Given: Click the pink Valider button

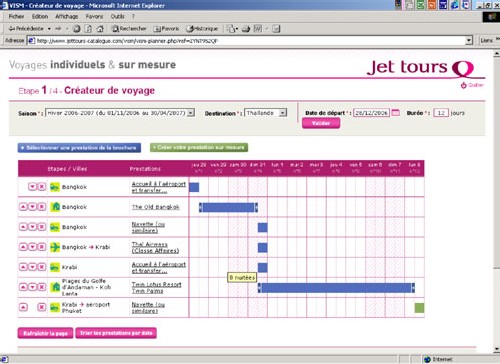Looking at the screenshot, I should (x=321, y=123).
